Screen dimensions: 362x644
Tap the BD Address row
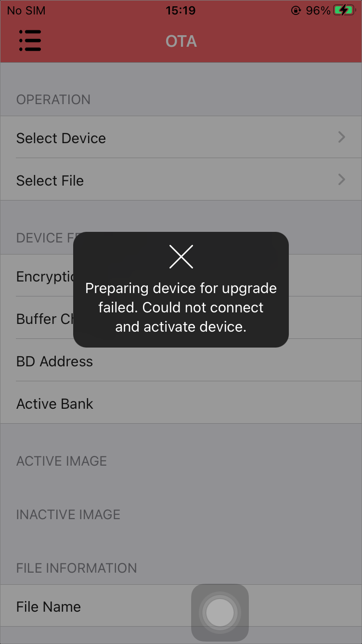[x=181, y=361]
